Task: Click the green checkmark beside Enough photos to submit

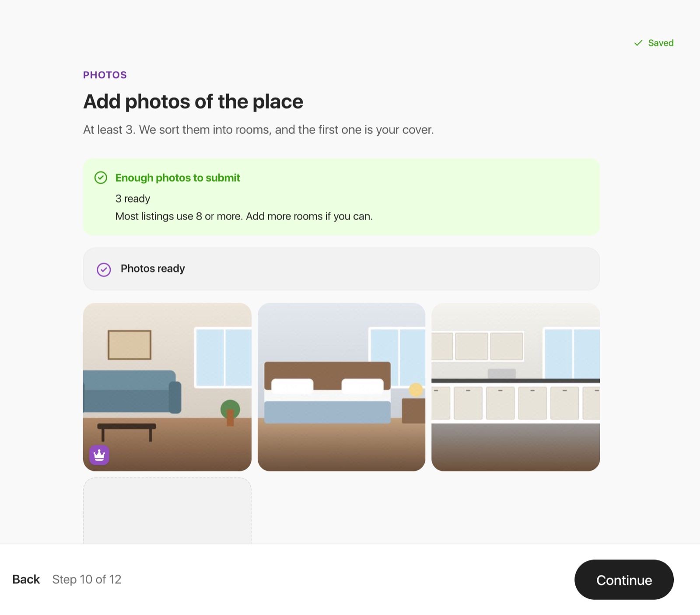Action: [x=101, y=178]
